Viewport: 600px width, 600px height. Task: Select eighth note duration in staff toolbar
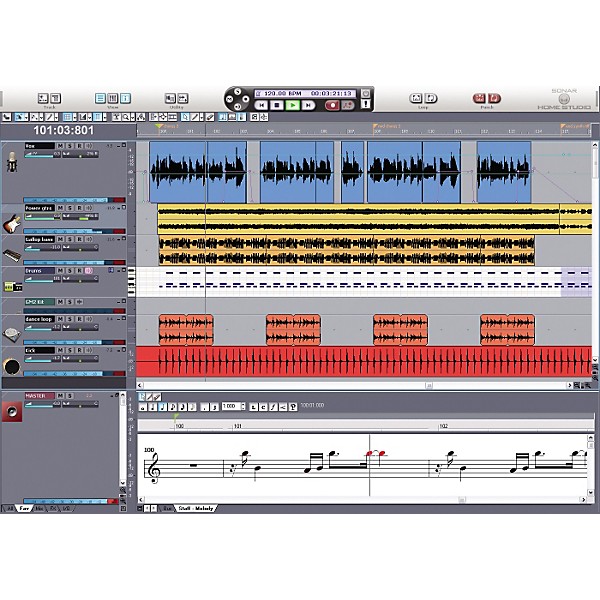pos(173,407)
